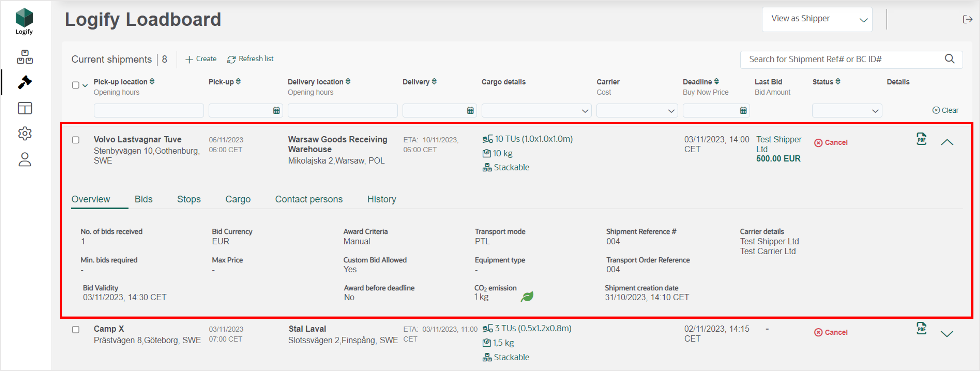Select the Volvo Lastvagnar Tuve shipment checkbox
Image resolution: width=980 pixels, height=371 pixels.
[x=76, y=140]
